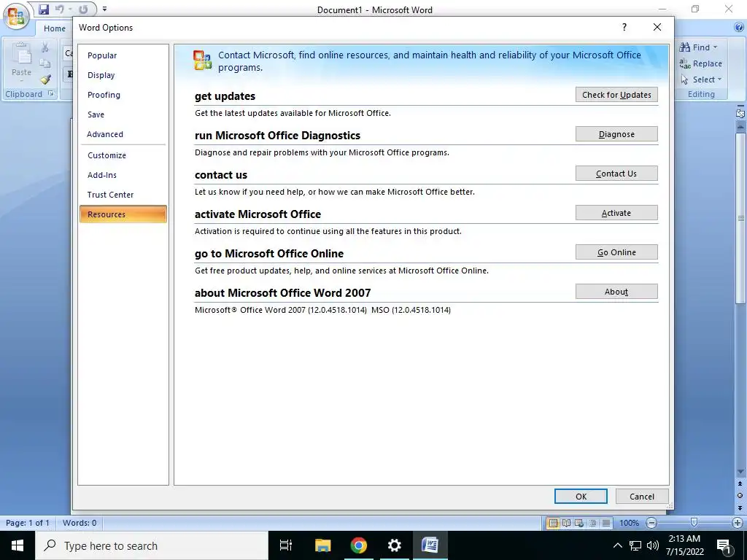Open the Find dropdown arrow
Screen dimensions: 747x560
[x=715, y=47]
